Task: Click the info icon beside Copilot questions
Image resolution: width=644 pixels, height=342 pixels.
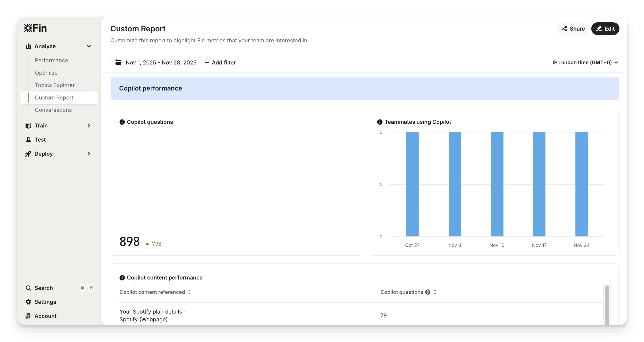Action: pyautogui.click(x=122, y=122)
